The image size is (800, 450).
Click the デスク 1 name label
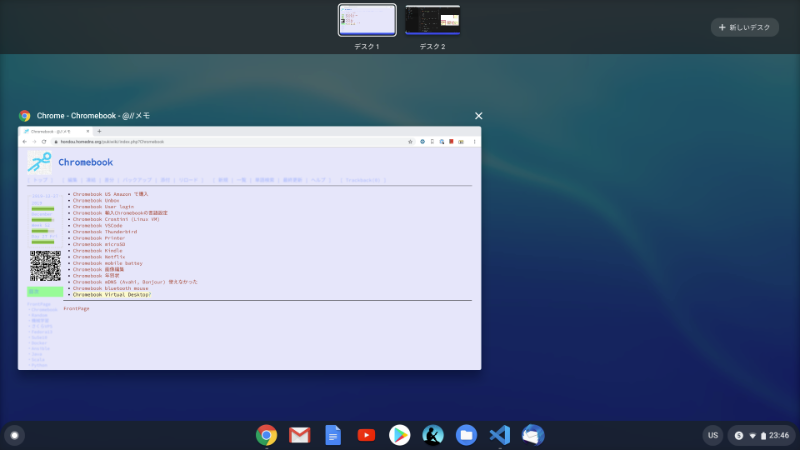coord(367,47)
